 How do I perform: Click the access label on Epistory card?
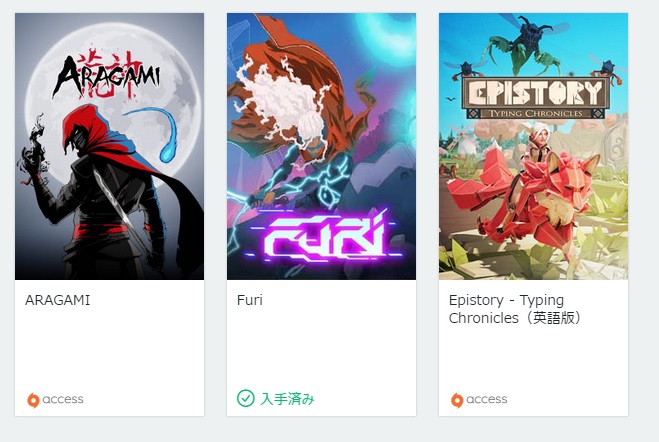coord(487,399)
